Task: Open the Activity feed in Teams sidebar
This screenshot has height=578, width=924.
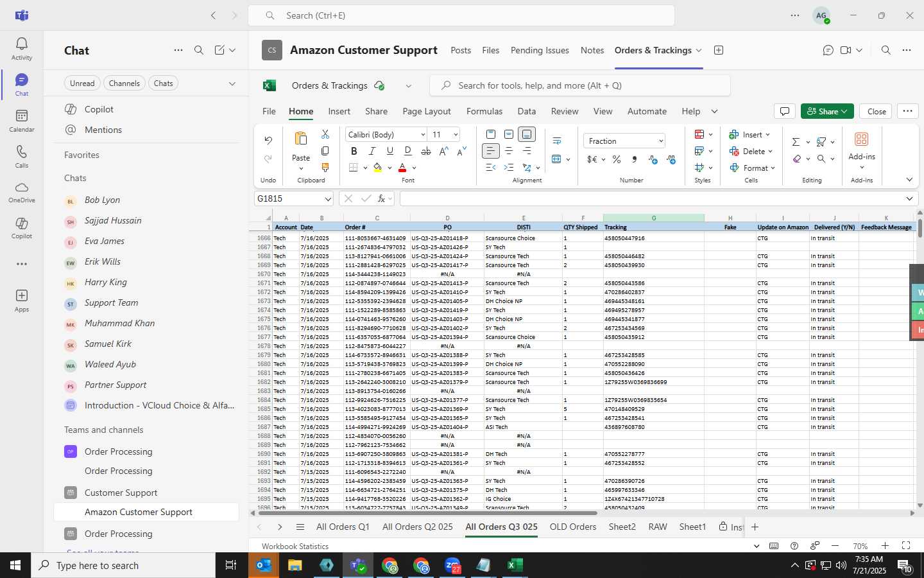Action: [x=21, y=49]
